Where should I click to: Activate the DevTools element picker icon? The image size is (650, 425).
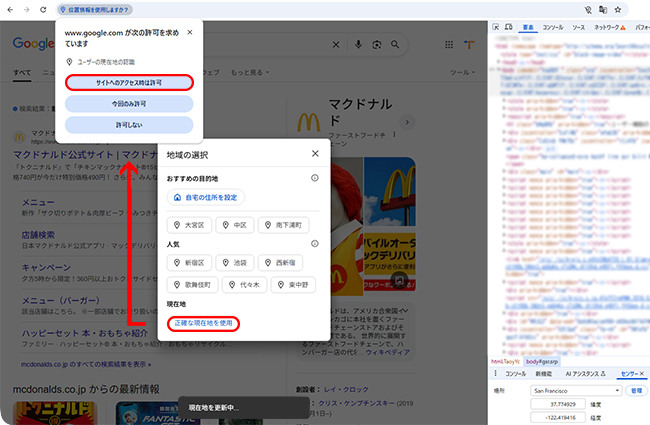tap(495, 27)
